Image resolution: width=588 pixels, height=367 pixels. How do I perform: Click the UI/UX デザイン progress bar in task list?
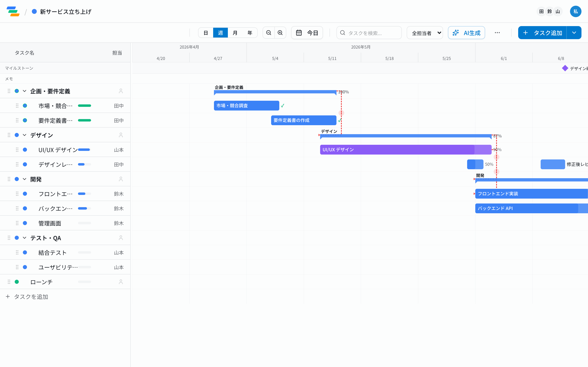pyautogui.click(x=84, y=150)
